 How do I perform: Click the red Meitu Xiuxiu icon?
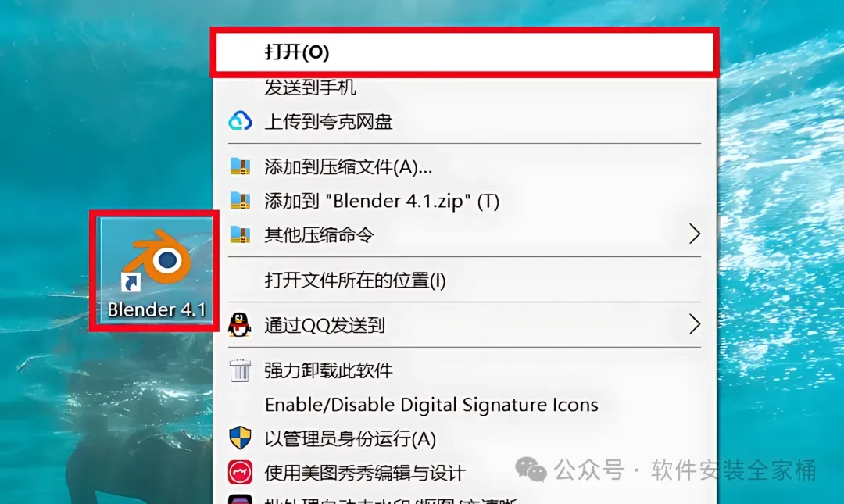click(x=240, y=472)
